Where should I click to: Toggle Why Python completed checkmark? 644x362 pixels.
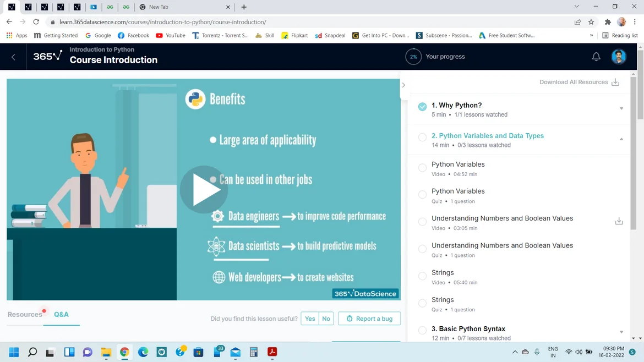click(422, 107)
